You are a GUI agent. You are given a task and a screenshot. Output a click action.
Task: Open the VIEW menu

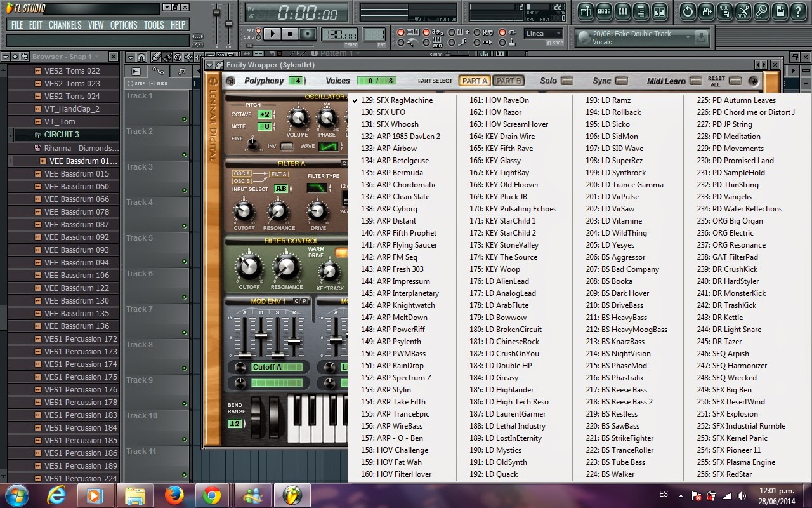(96, 25)
